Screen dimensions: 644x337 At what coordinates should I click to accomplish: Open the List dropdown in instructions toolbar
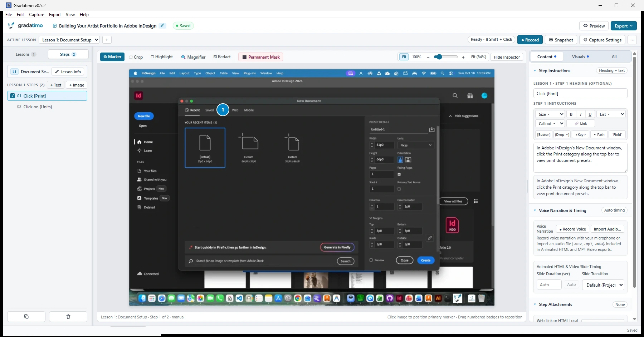tap(611, 114)
